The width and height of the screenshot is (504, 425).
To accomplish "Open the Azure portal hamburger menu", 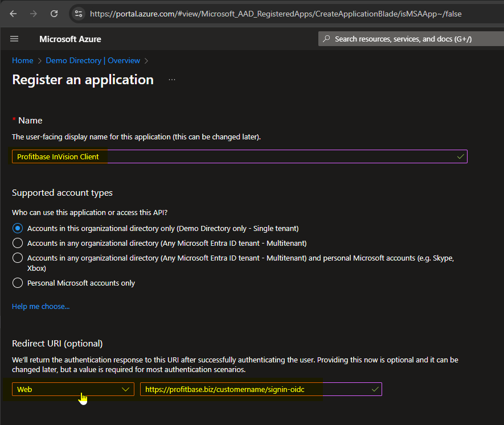I will point(14,39).
